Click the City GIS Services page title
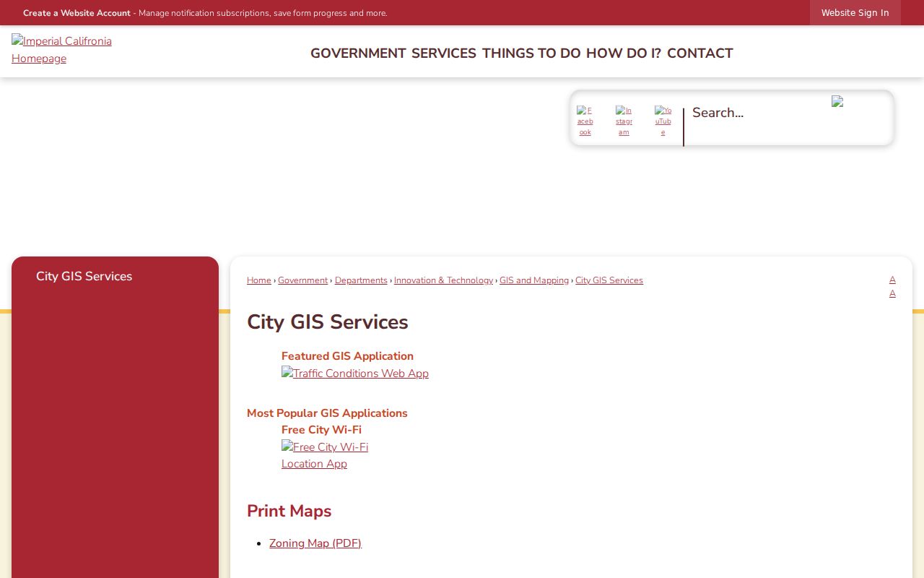 pyautogui.click(x=328, y=322)
